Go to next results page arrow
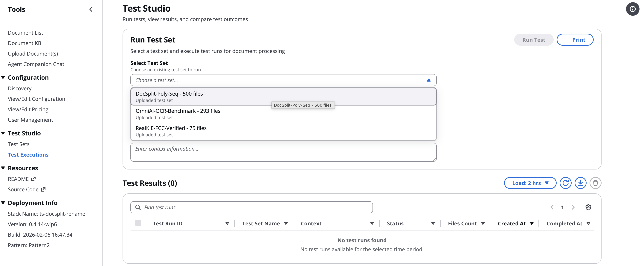The height and width of the screenshot is (266, 644). (573, 207)
